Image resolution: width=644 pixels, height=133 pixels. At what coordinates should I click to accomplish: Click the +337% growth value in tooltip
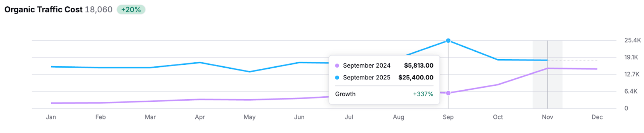coord(423,94)
